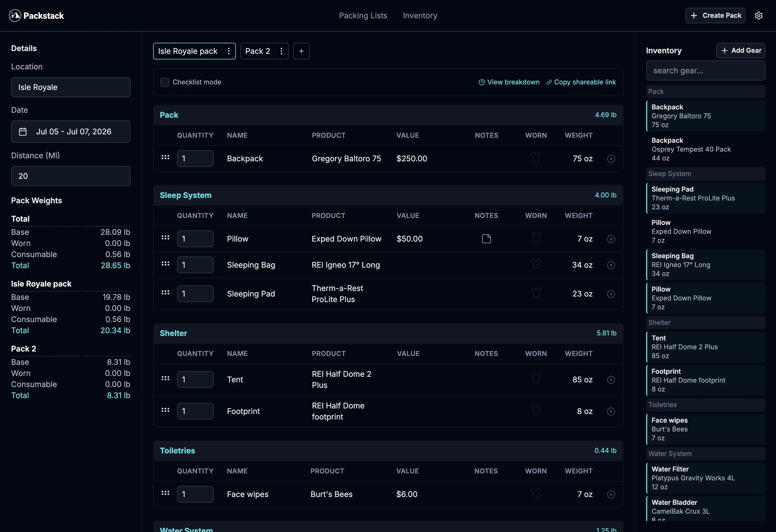Switch to the Inventory page
This screenshot has width=776, height=532.
[420, 15]
